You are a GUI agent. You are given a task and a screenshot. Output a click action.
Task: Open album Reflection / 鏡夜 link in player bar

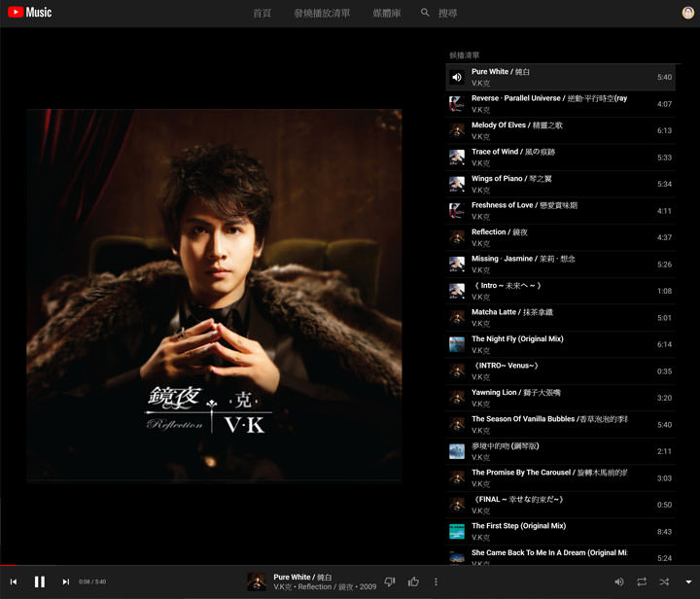(x=326, y=586)
